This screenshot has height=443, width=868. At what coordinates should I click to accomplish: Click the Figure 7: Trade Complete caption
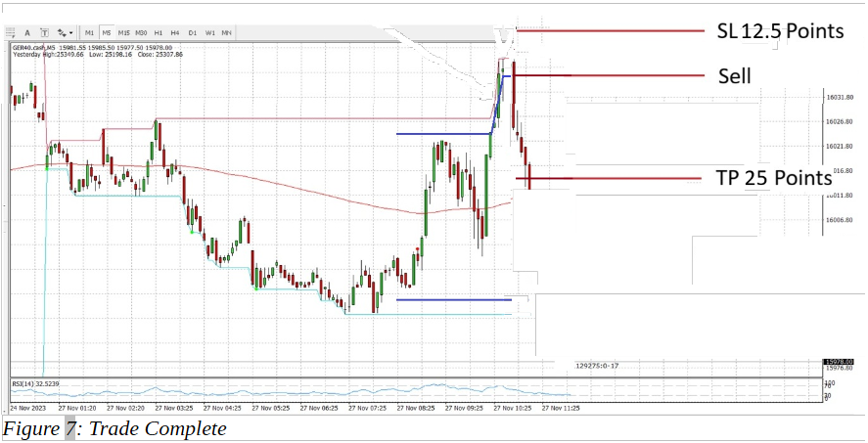(114, 428)
